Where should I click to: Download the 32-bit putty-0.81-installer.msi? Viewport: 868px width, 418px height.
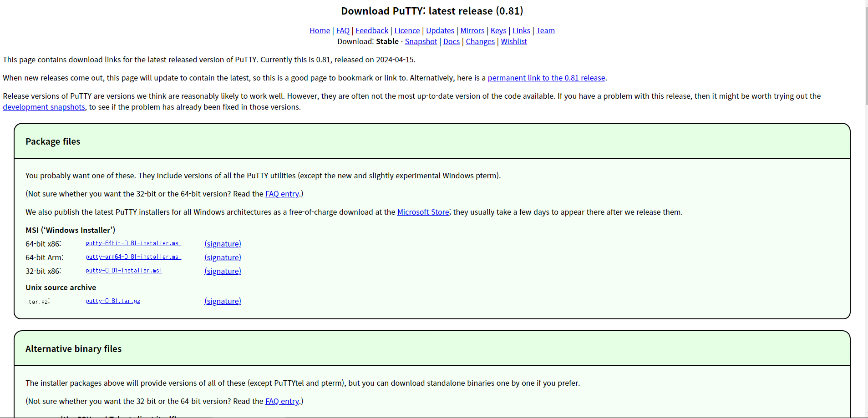click(124, 271)
